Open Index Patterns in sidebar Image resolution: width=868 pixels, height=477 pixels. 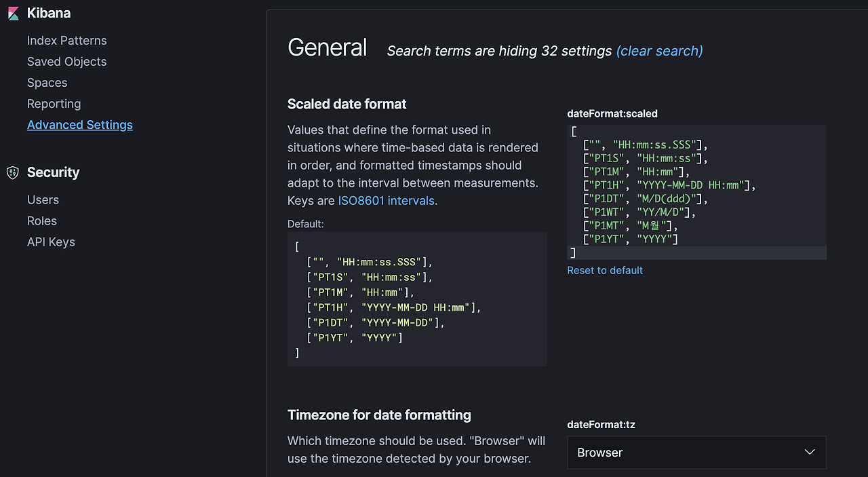coord(67,41)
